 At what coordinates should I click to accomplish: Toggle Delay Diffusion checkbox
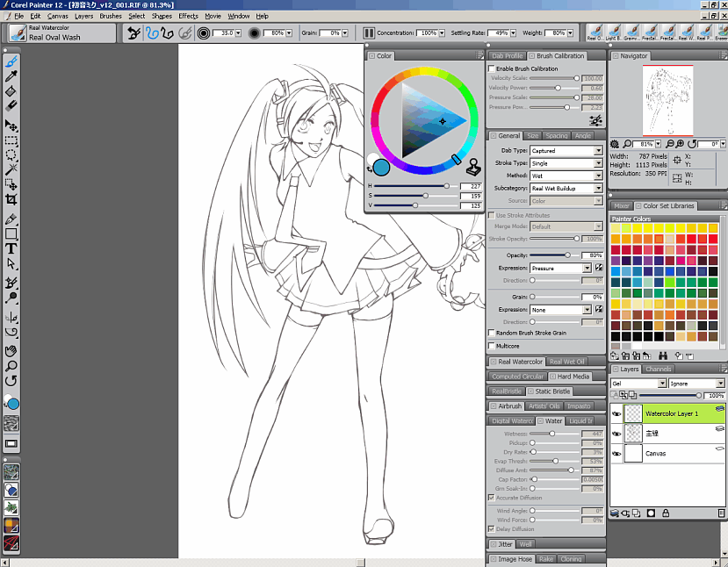point(492,529)
